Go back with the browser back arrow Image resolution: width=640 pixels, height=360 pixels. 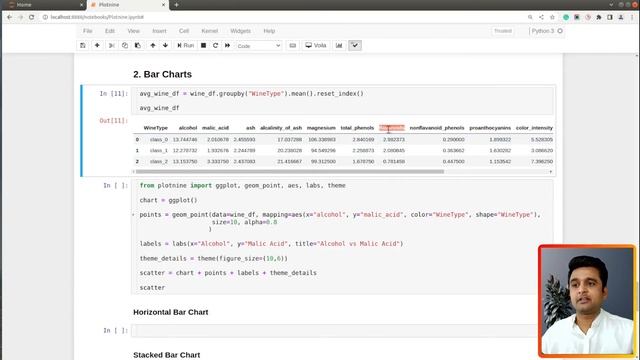click(x=9, y=17)
